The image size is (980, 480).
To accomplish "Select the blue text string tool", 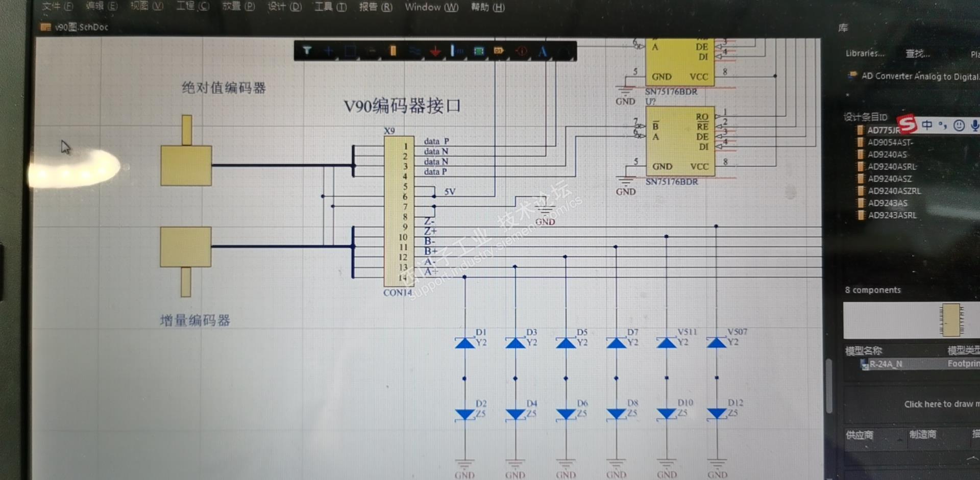I will (542, 51).
